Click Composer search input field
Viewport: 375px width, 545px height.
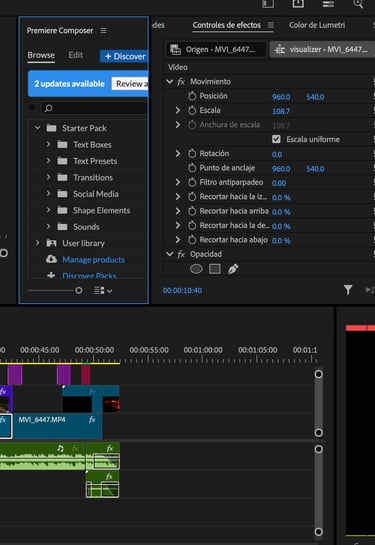click(94, 108)
